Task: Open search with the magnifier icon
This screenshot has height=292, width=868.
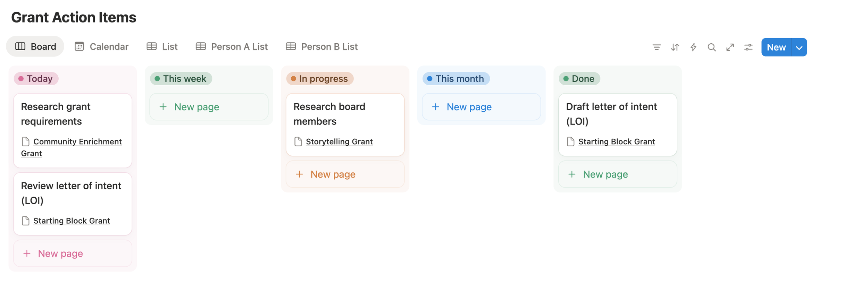Action: coord(711,47)
